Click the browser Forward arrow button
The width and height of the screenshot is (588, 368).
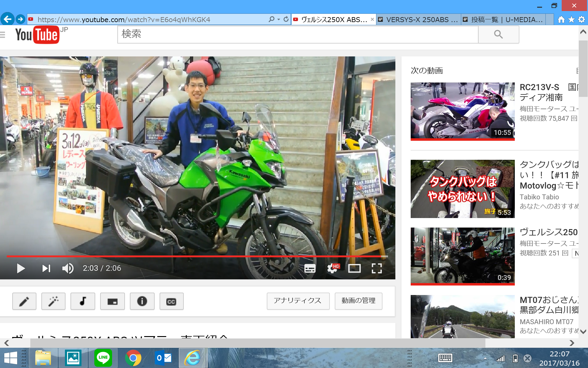(21, 19)
